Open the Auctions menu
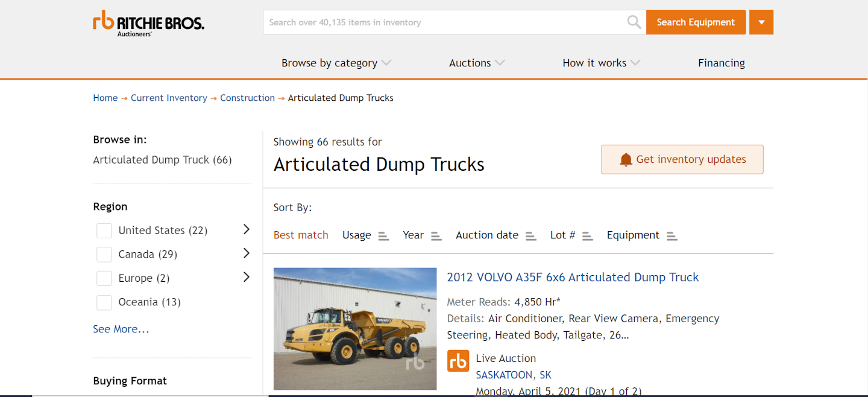Image resolution: width=868 pixels, height=397 pixels. (477, 63)
